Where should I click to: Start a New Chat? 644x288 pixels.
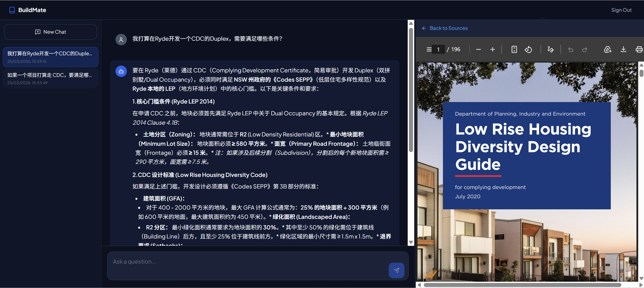(x=50, y=32)
